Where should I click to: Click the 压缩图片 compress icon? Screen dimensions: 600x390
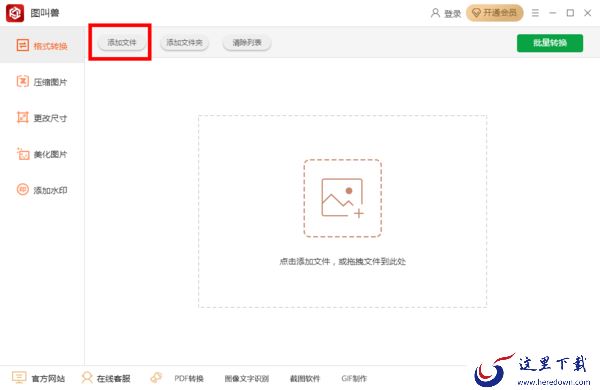click(x=23, y=81)
